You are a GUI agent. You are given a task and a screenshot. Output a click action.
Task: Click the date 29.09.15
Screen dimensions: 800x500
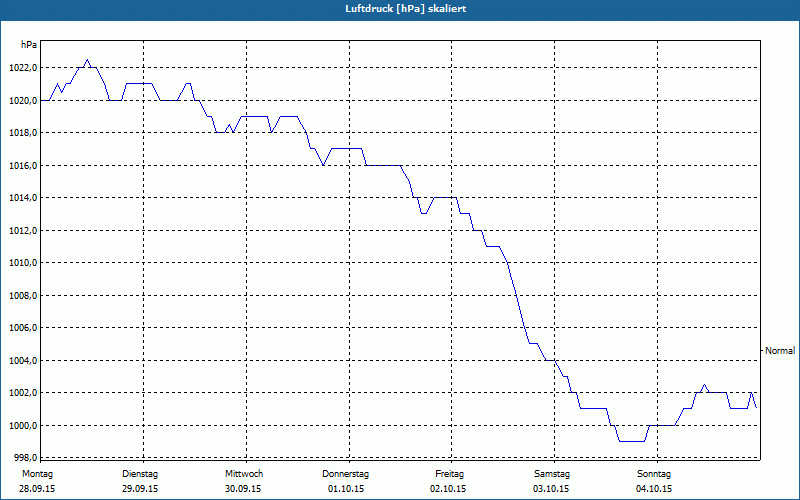click(140, 489)
